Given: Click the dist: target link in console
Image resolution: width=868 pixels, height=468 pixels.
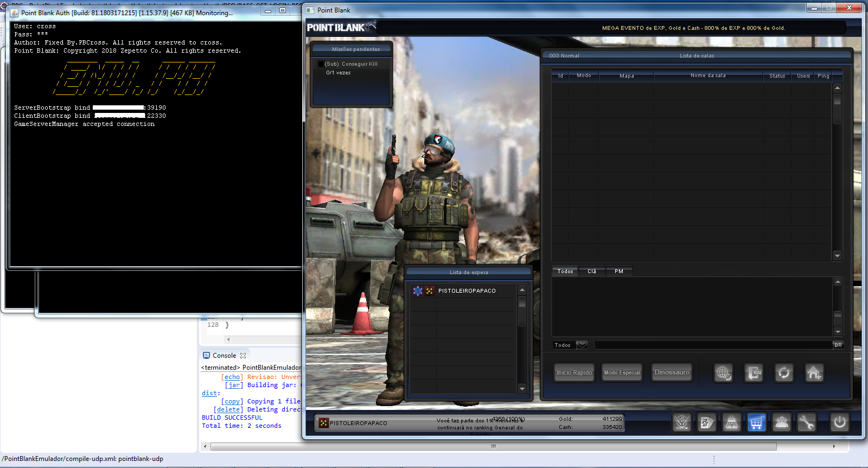Looking at the screenshot, I should [x=210, y=393].
